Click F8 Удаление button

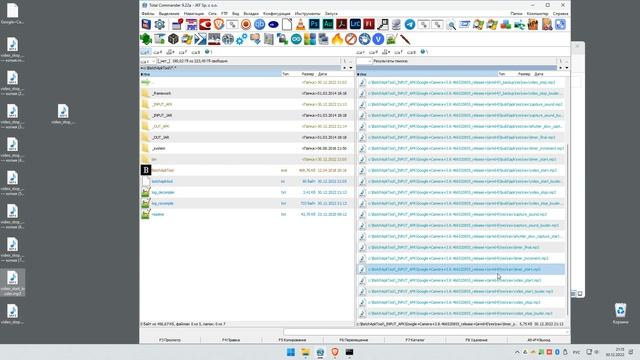[476, 340]
